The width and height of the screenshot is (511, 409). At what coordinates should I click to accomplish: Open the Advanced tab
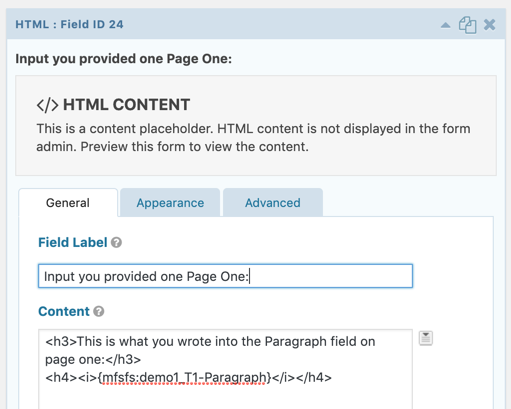click(x=273, y=203)
